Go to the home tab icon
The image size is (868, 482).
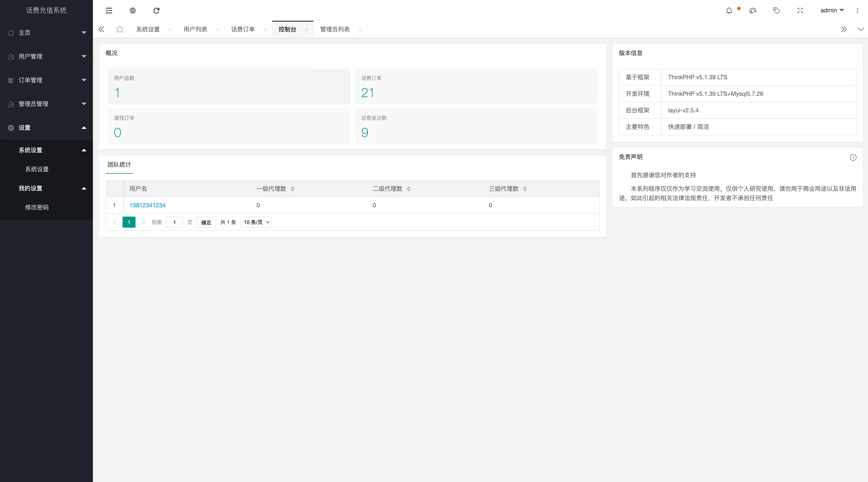click(x=120, y=29)
